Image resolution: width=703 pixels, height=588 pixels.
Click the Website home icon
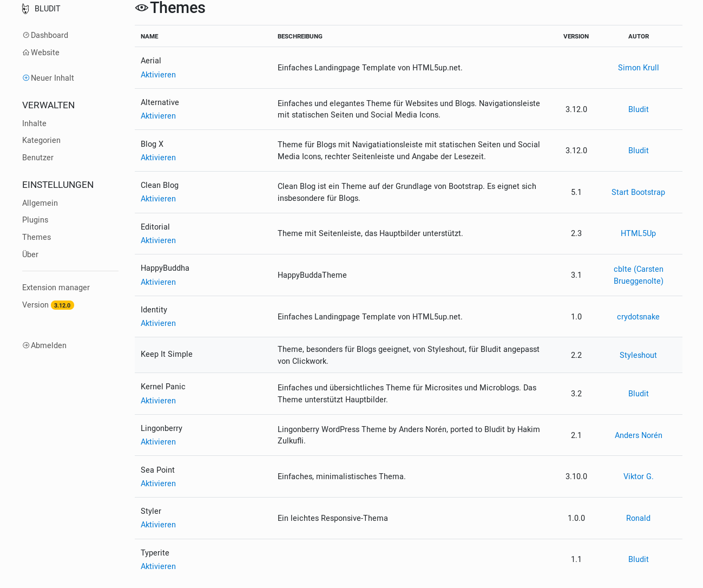26,53
